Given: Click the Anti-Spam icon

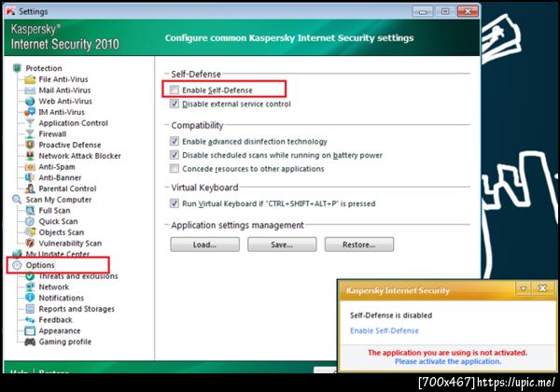Looking at the screenshot, I should (30, 167).
